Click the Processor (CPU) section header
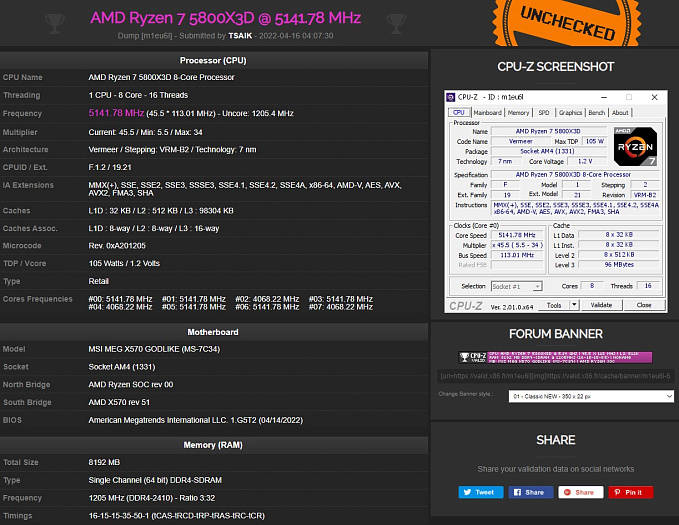This screenshot has height=525, width=679. (x=213, y=60)
